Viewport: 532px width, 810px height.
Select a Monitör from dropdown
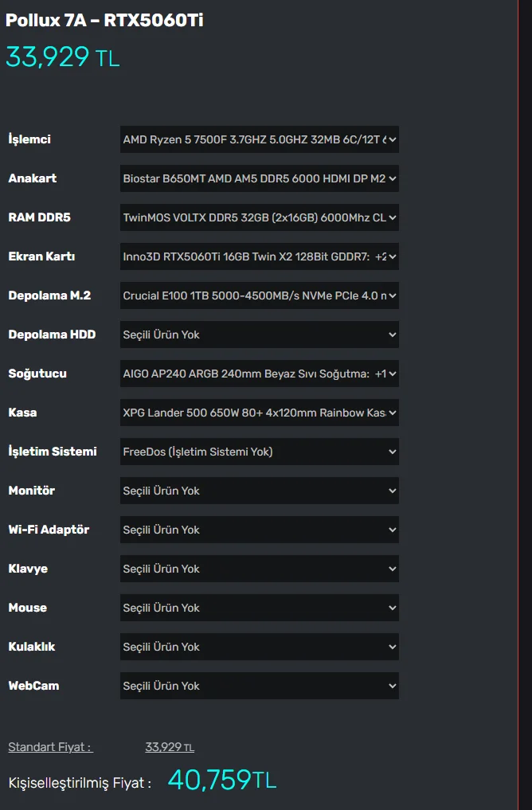tap(259, 491)
